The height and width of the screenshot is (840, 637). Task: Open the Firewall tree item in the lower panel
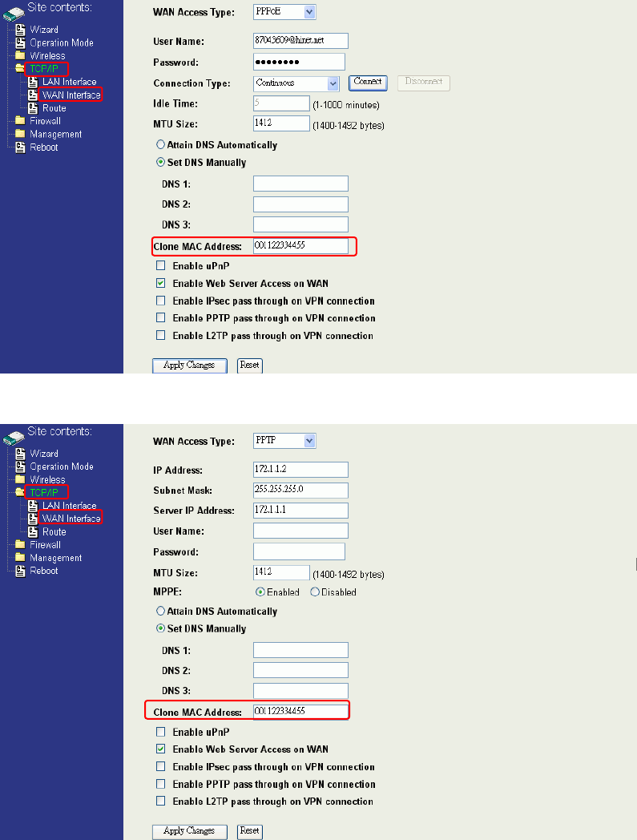click(45, 545)
